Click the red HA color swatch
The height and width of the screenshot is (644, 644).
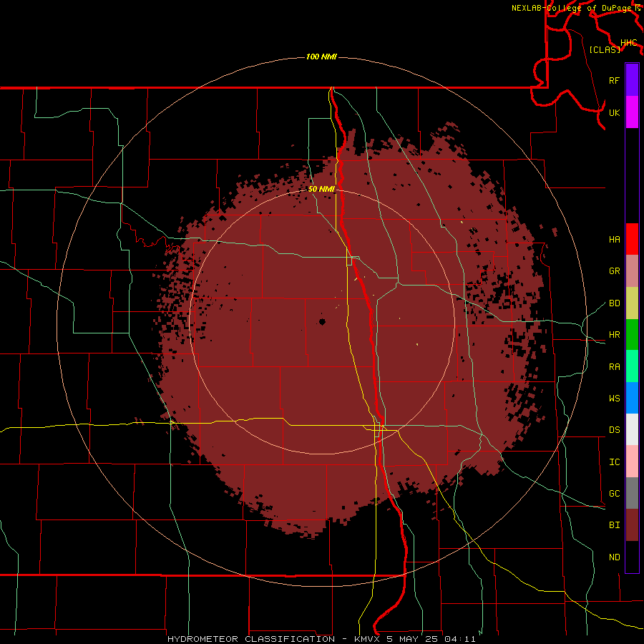pyautogui.click(x=632, y=239)
